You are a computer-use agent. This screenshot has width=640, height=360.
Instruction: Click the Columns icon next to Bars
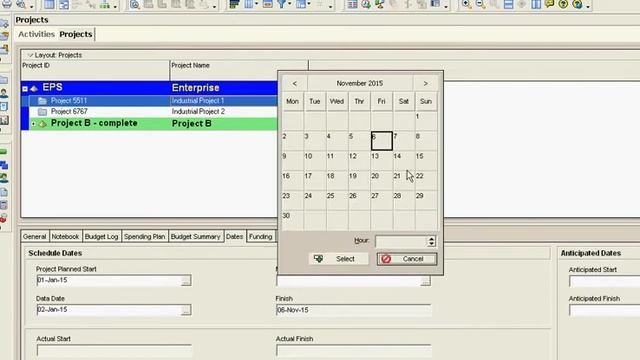[249, 4]
